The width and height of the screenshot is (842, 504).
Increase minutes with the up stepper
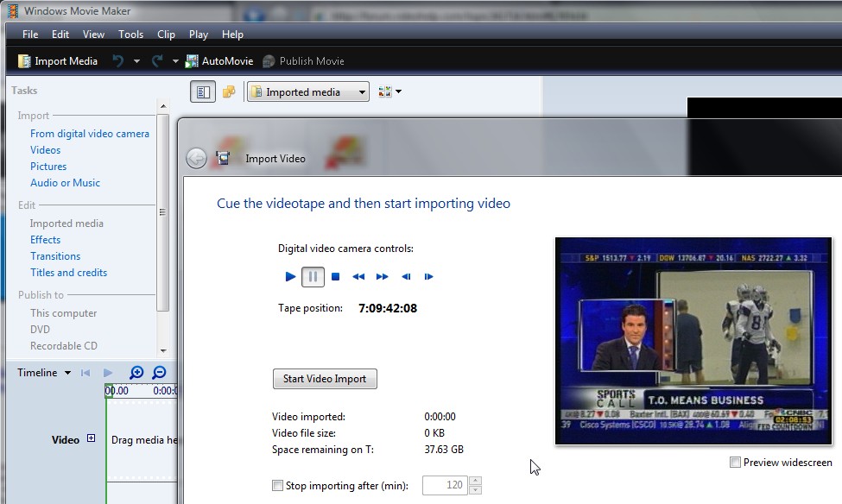[475, 481]
